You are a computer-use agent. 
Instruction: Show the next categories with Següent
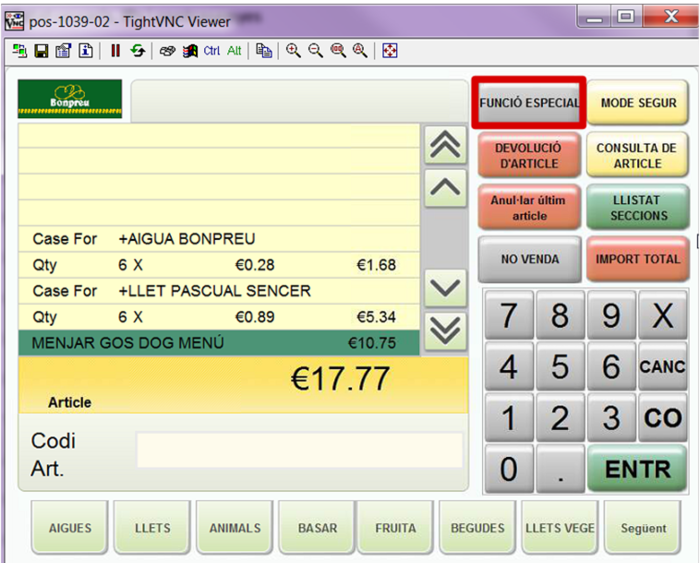pos(643,528)
